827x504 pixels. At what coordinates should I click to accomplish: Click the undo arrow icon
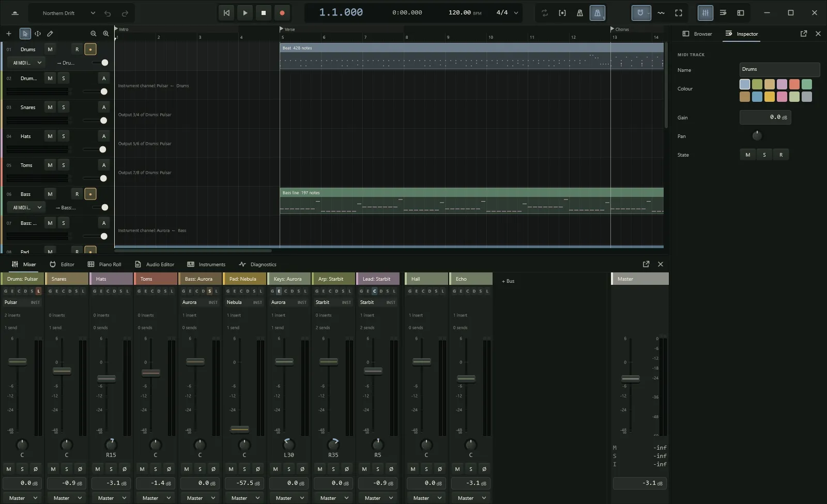[x=108, y=13]
